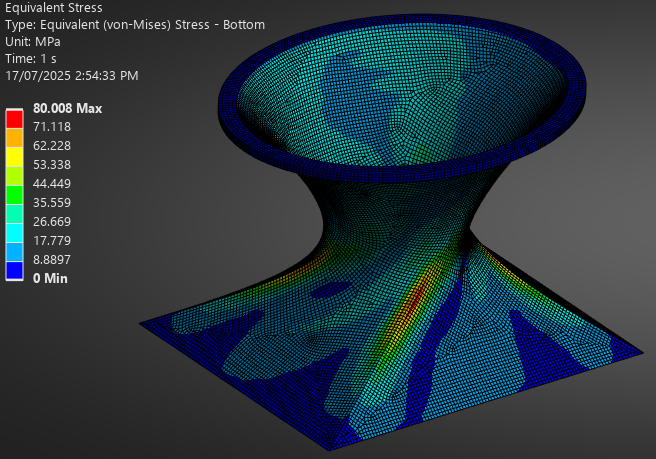Image resolution: width=656 pixels, height=459 pixels.
Task: Click the orange legend color band
Action: (14, 138)
